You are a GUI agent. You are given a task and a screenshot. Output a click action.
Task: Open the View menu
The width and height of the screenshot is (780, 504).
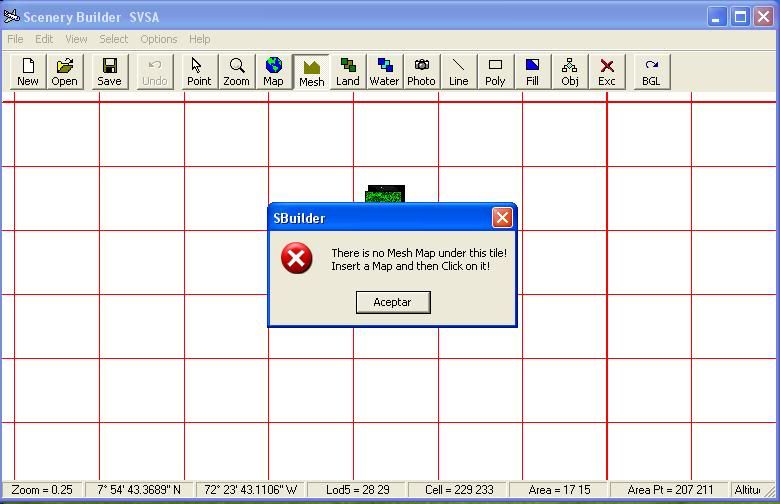pos(76,39)
